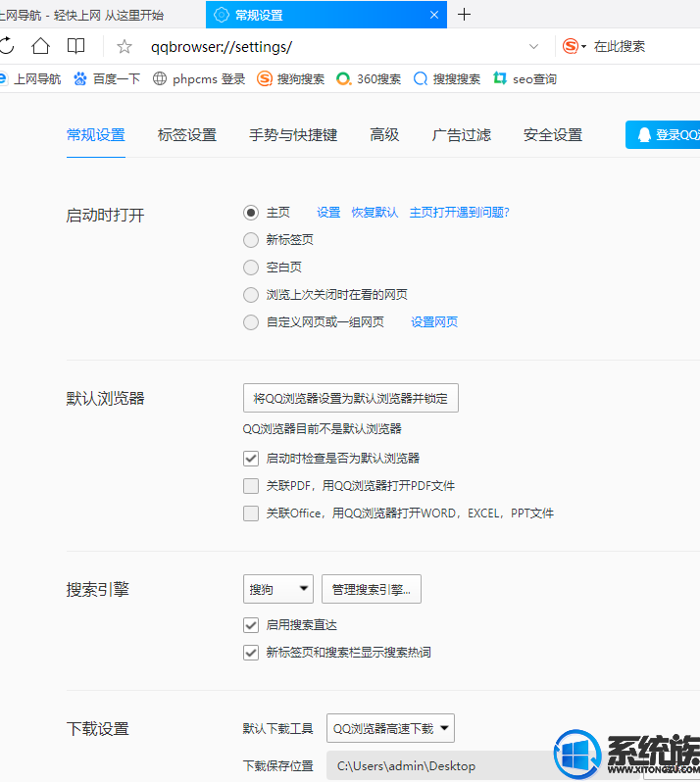Select 自定义网页或一组网页 radio option
Screen dimensions: 700x782
coord(251,322)
